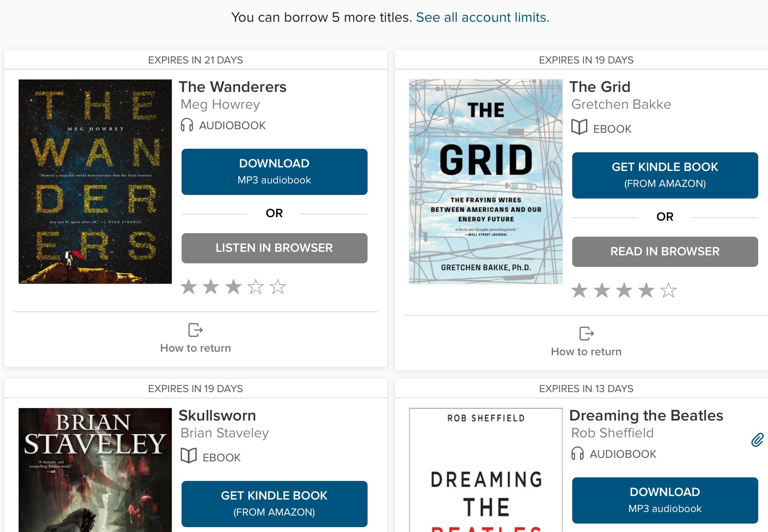The height and width of the screenshot is (532, 768).
Task: Set The Grid rating to one star
Action: [579, 290]
